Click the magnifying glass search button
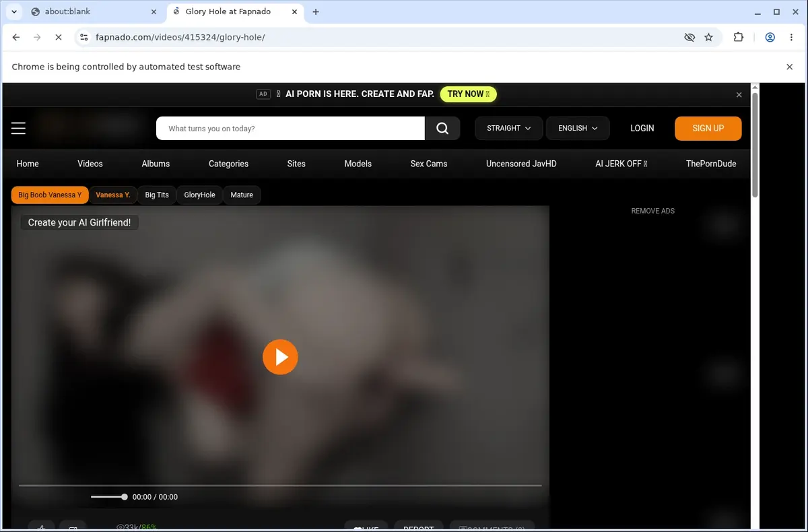The width and height of the screenshot is (808, 532). pyautogui.click(x=442, y=128)
